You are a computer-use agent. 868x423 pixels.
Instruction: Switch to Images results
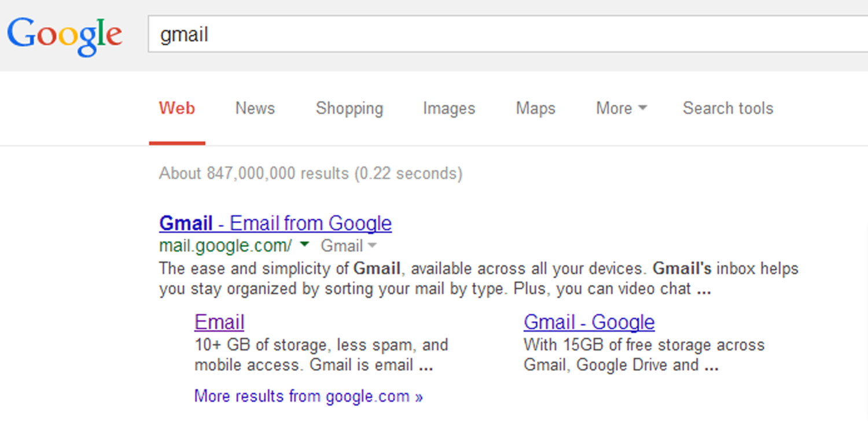tap(448, 109)
